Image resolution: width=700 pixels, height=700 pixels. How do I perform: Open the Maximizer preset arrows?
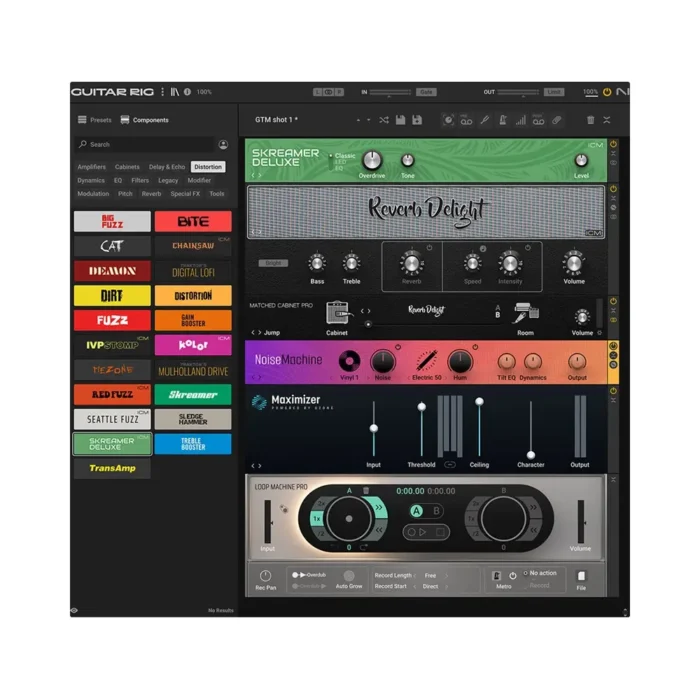click(256, 466)
